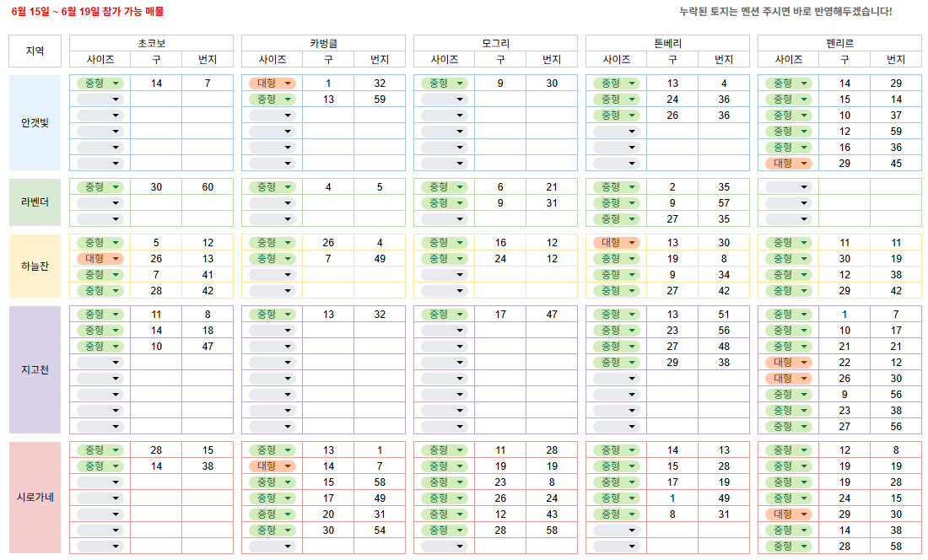Image resolution: width=928 pixels, height=560 pixels.
Task: Open 대형 dropdown in 톤베리 하늘잔 ward 13 row
Action: (x=616, y=242)
